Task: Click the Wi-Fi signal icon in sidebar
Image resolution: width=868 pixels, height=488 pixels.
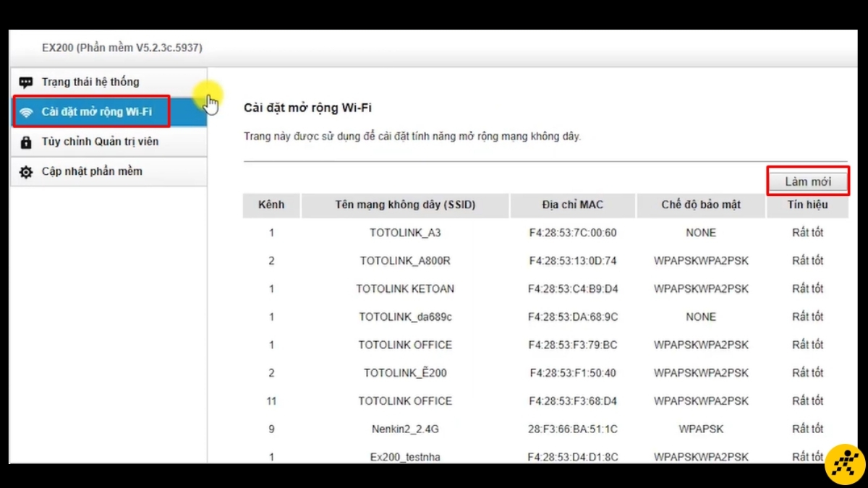Action: (27, 112)
